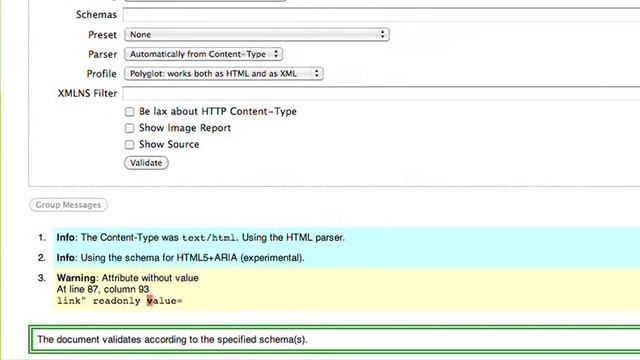Click the Content-Type was text/html info message
This screenshot has height=360, width=640.
click(346, 238)
